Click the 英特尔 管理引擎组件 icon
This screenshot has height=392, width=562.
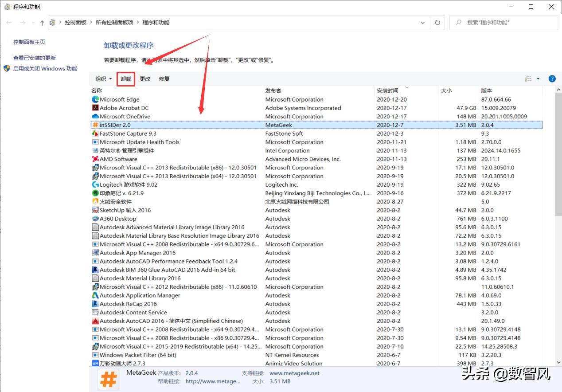pos(95,151)
